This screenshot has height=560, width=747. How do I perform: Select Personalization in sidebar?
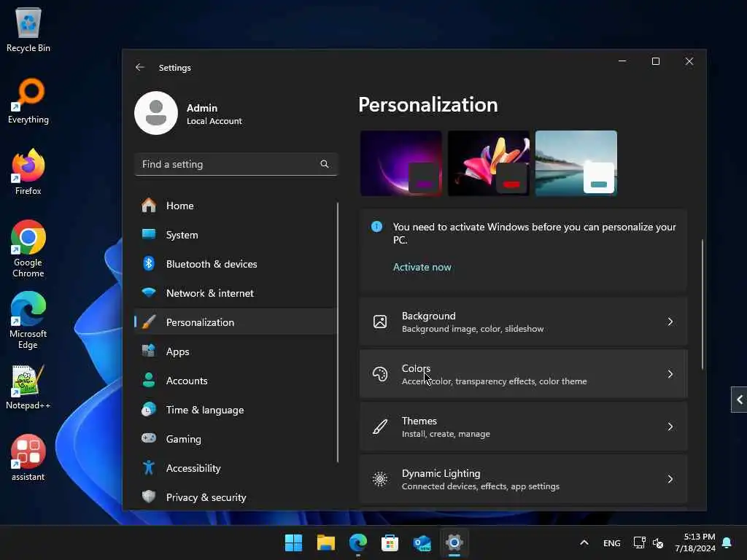coord(236,322)
